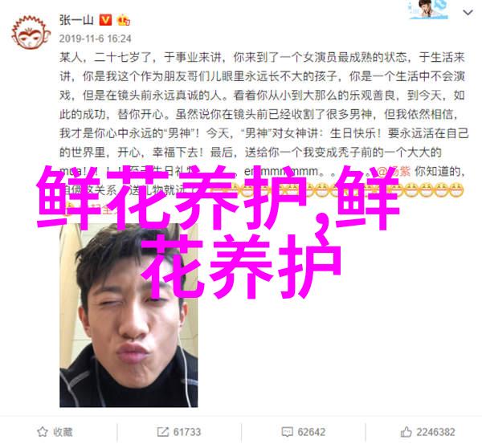Click the star favorite icon
This screenshot has height=448, width=482.
(x=43, y=432)
